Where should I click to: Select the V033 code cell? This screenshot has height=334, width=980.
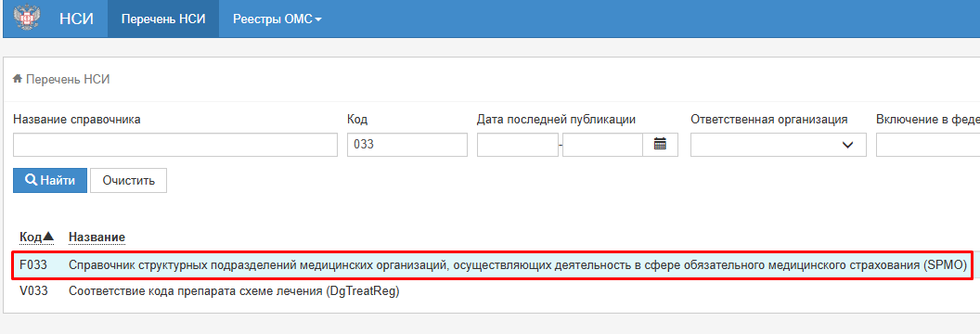[33, 291]
